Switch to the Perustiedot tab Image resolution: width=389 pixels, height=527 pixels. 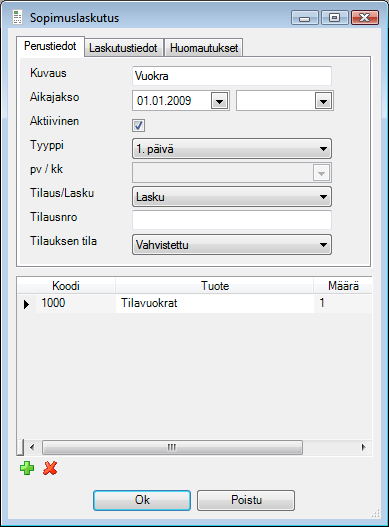pyautogui.click(x=50, y=46)
